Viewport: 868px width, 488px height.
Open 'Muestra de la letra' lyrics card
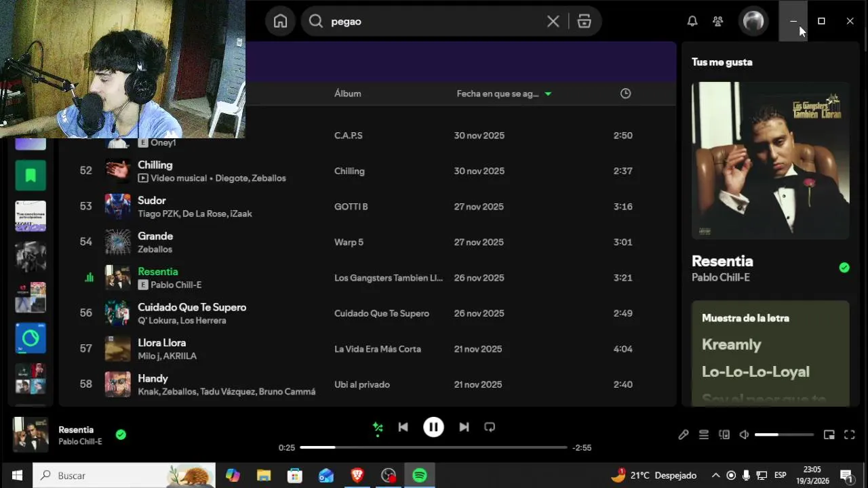(x=770, y=354)
